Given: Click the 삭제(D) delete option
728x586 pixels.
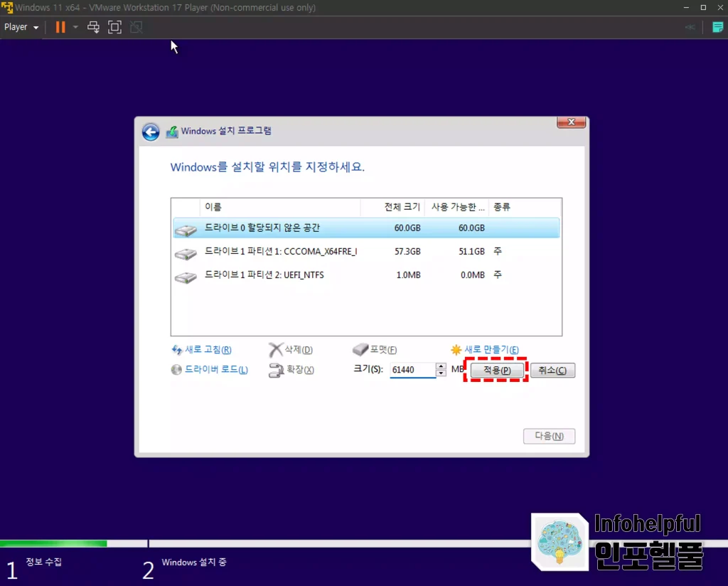Looking at the screenshot, I should pos(291,350).
